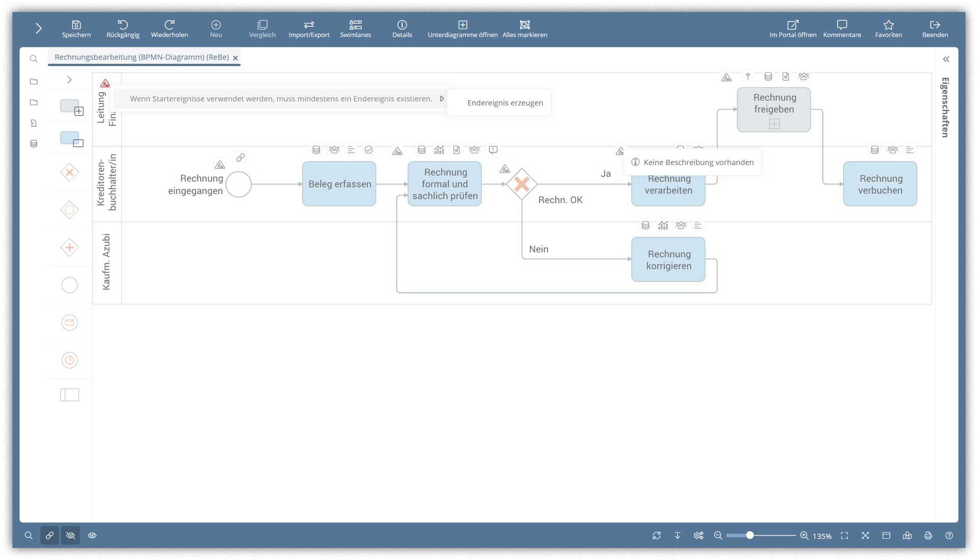
Task: Select the Rechn. OK exclusive gateway
Action: point(522,184)
